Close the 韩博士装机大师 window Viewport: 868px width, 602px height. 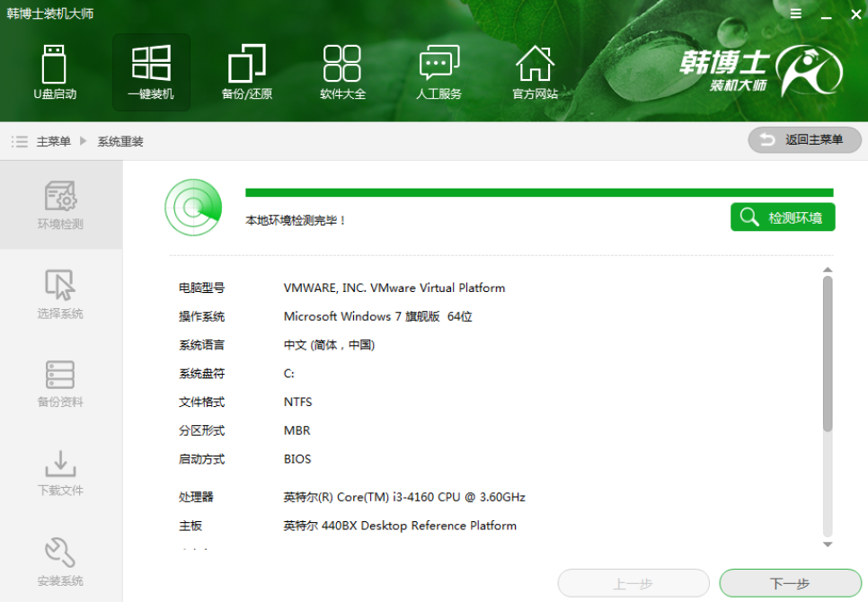click(855, 14)
